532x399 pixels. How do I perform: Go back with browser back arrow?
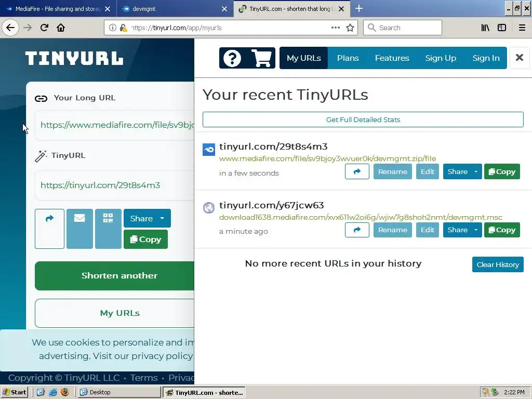(x=10, y=28)
